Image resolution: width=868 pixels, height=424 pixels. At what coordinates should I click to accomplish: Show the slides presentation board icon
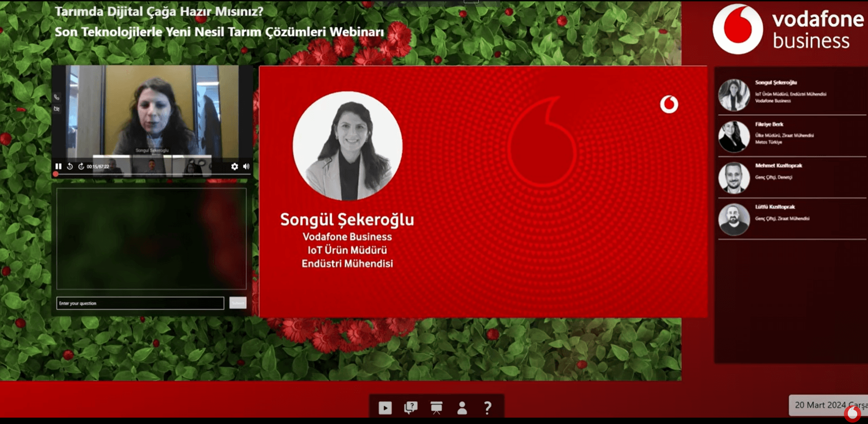437,408
